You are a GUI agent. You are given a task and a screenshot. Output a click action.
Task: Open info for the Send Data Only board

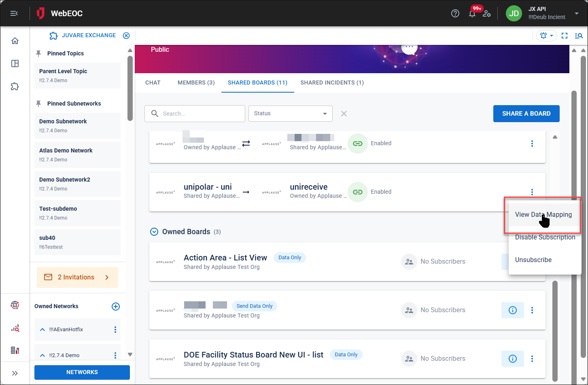click(513, 310)
